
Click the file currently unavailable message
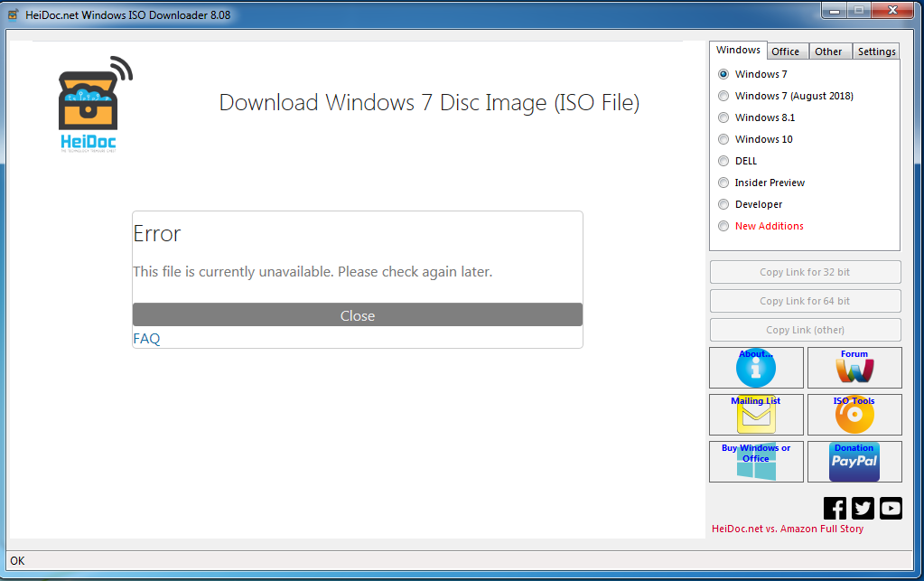(313, 272)
